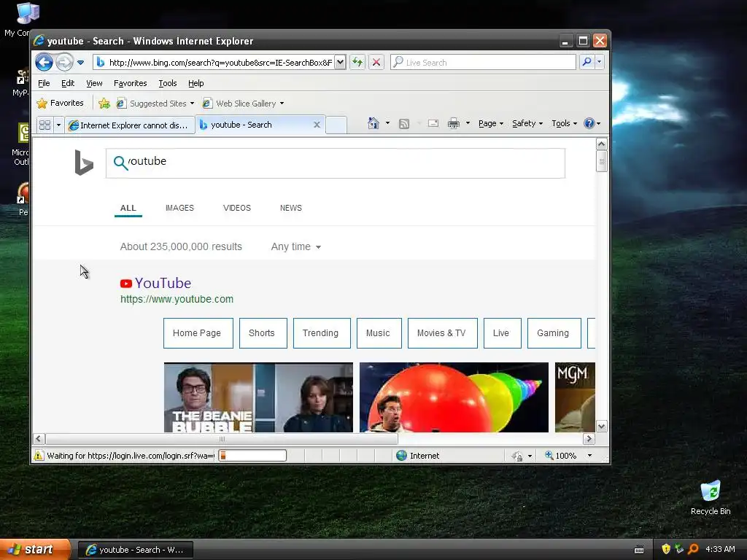Click the Bing logo
This screenshot has height=560, width=747.
[84, 163]
